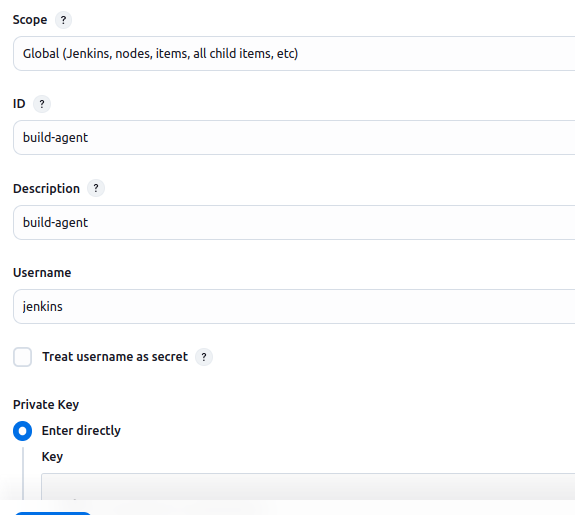This screenshot has width=575, height=515.
Task: Click the help question mark beside ID
Action: pyautogui.click(x=42, y=104)
